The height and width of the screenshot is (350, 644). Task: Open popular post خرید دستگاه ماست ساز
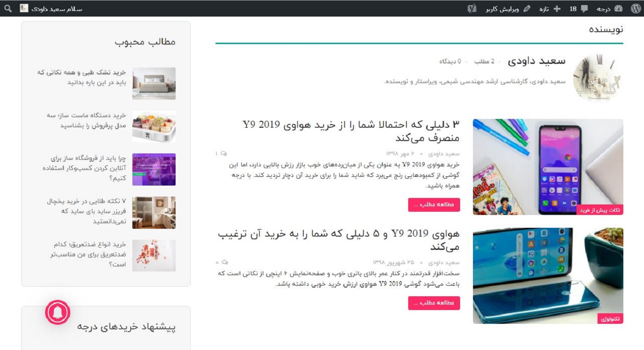click(x=86, y=120)
